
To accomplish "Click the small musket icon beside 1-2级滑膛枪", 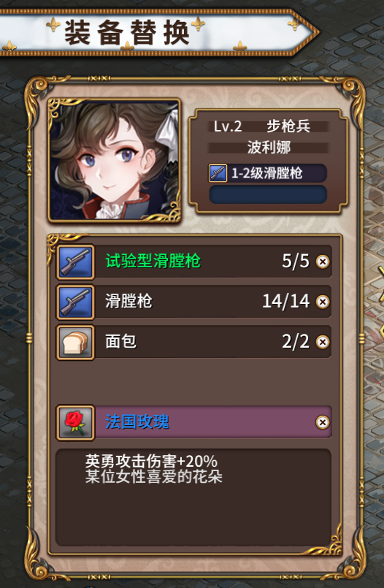I will pyautogui.click(x=218, y=173).
